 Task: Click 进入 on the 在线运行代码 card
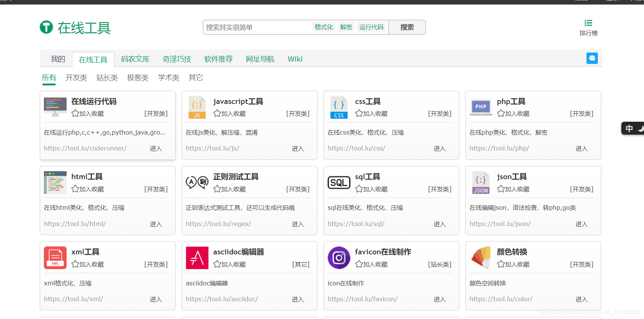[x=156, y=149]
